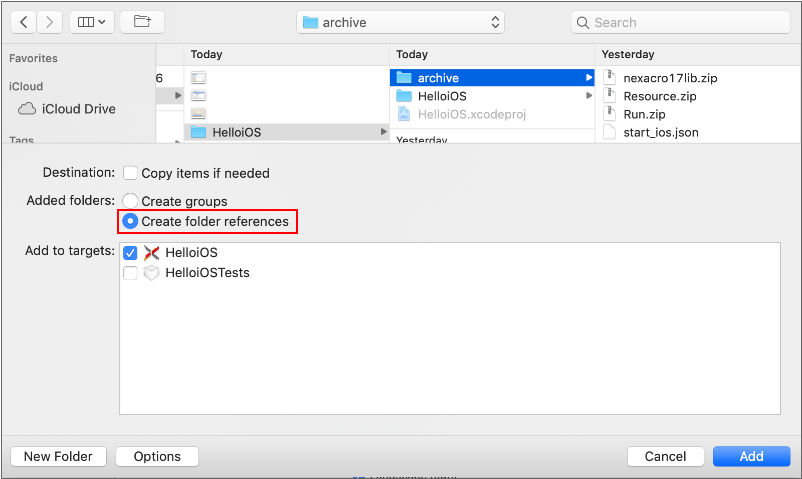This screenshot has height=479, width=802.
Task: Click the iCloud Drive cloud icon
Action: coord(28,109)
